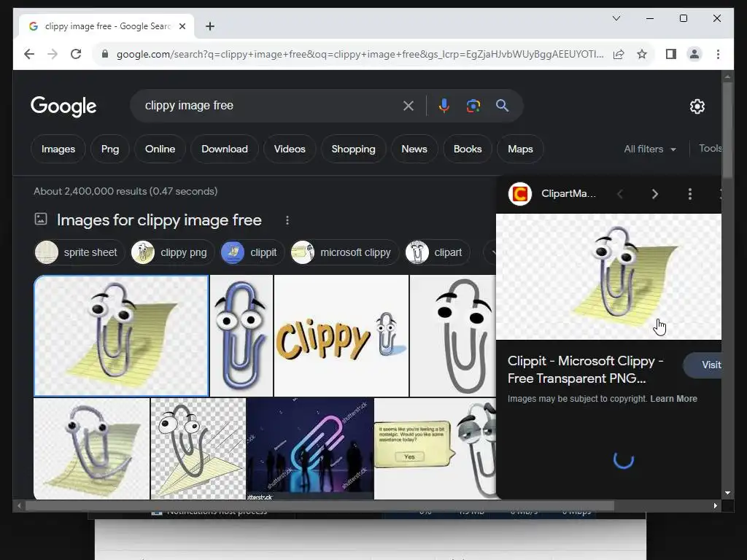Go to previous image with the left chevron

620,194
